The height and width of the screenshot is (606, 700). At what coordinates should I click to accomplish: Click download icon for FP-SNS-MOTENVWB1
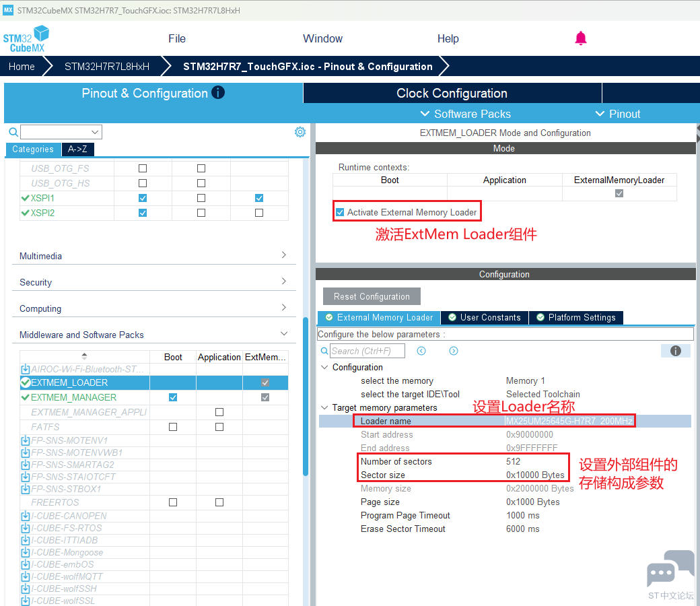point(26,453)
